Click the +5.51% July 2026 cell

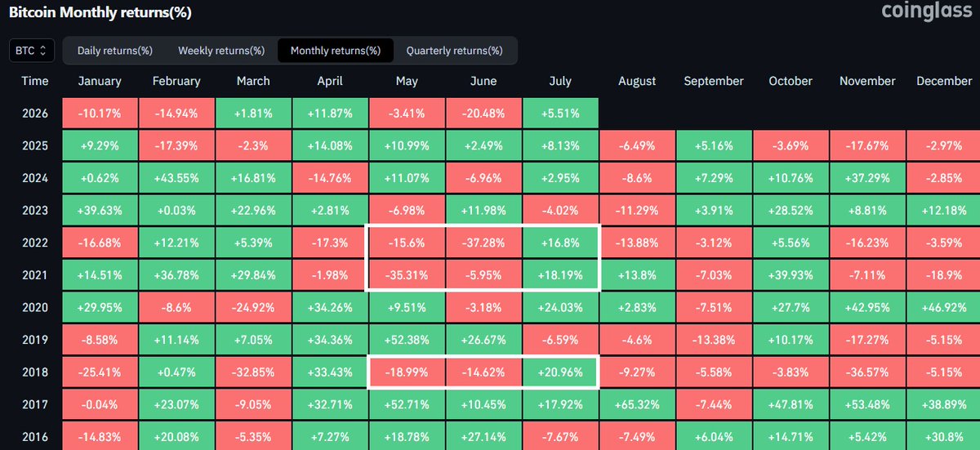click(x=560, y=113)
